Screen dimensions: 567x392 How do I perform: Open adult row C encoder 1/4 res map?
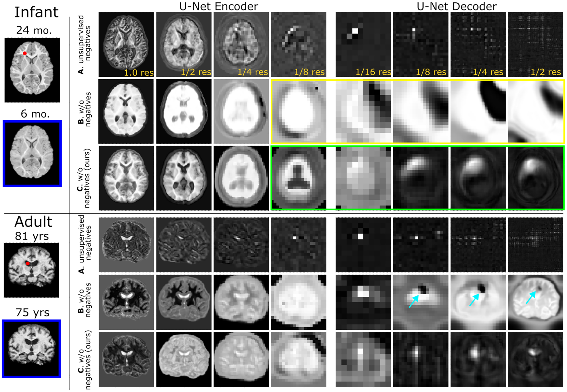tap(241, 360)
